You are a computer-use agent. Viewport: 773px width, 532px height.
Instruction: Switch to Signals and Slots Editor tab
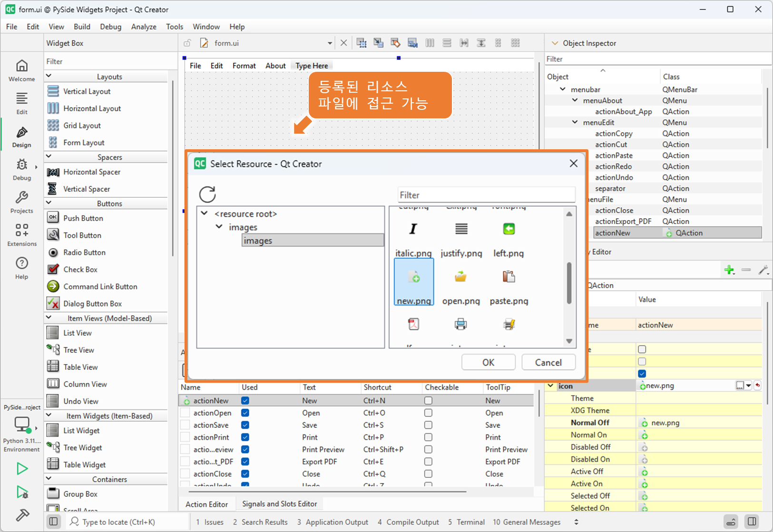[x=279, y=504]
